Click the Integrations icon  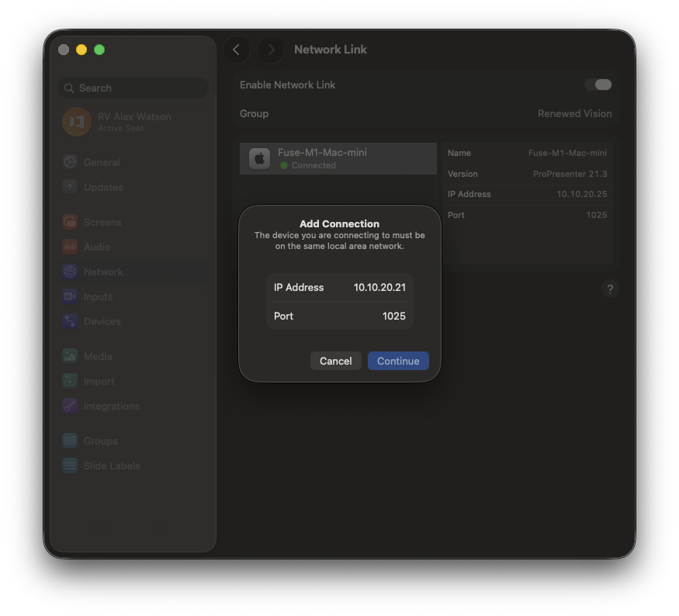(70, 407)
